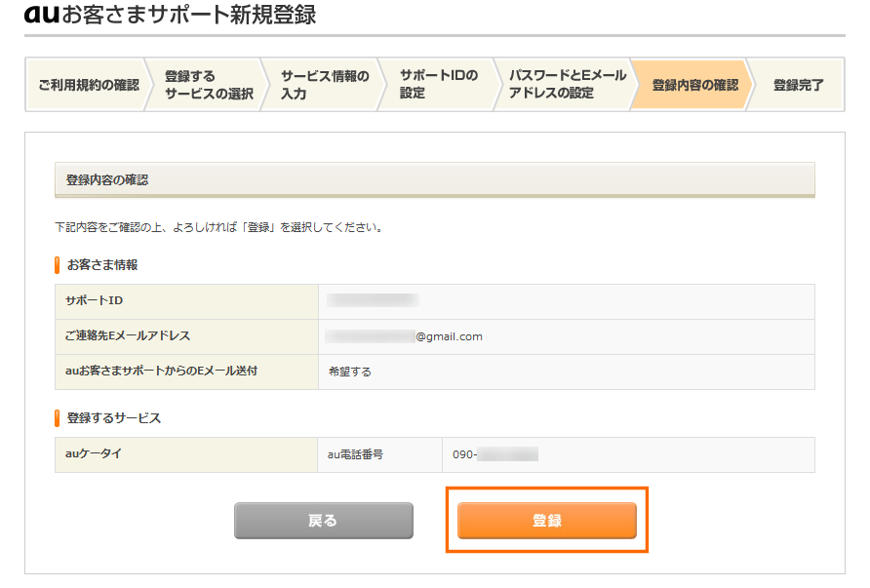Click the 登録するサービス section heading

click(x=113, y=417)
